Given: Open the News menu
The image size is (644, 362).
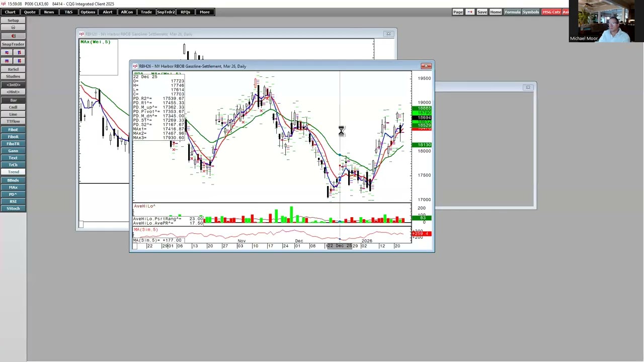Looking at the screenshot, I should tap(49, 12).
